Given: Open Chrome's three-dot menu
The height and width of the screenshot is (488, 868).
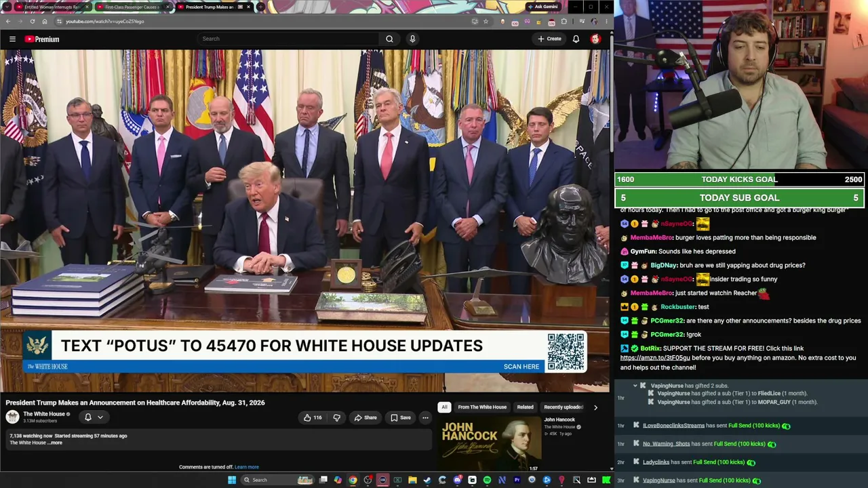Looking at the screenshot, I should tap(606, 21).
